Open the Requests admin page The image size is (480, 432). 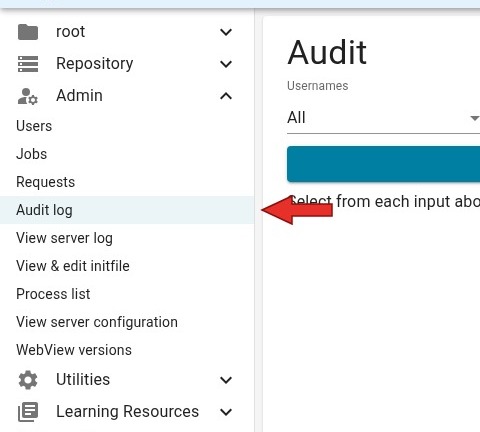tap(46, 182)
